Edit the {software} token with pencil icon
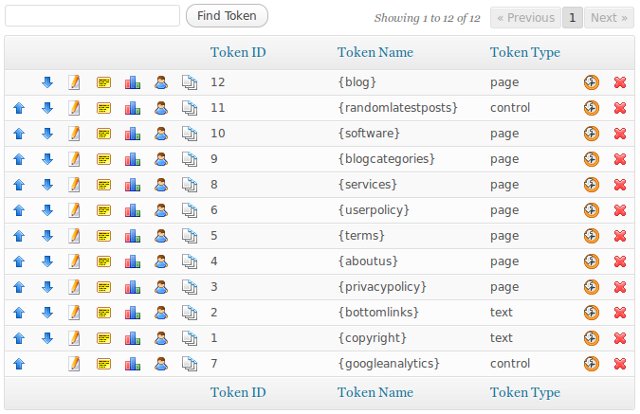Screen dimensions: 640x414 [74, 134]
